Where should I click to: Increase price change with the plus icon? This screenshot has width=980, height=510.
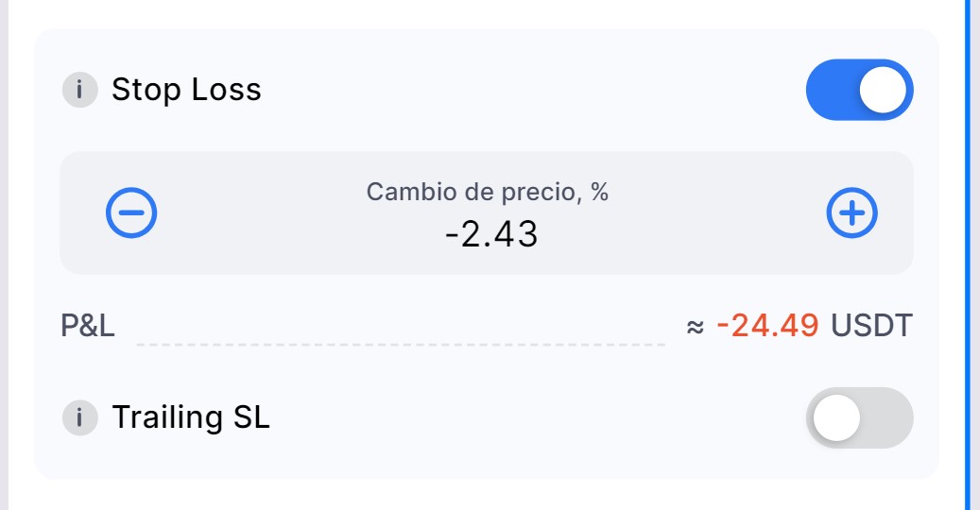851,212
